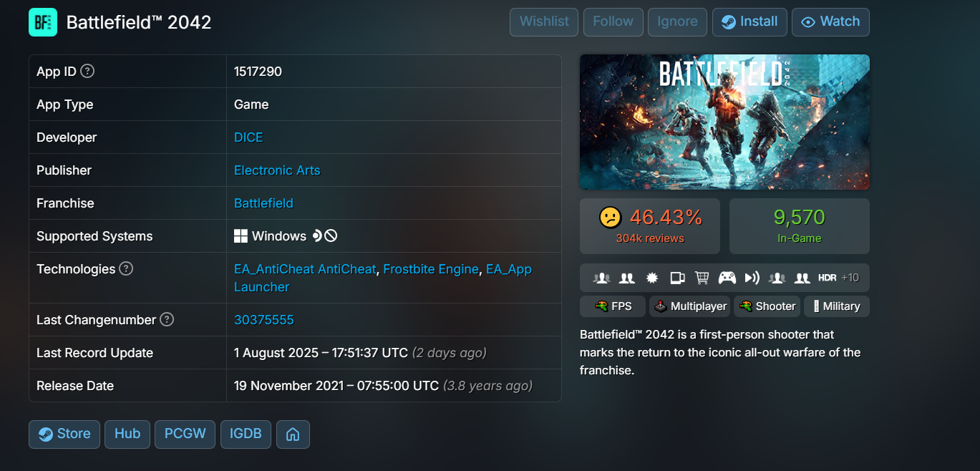Click the Ignore button
Screen dimensions: 980x471
click(677, 22)
